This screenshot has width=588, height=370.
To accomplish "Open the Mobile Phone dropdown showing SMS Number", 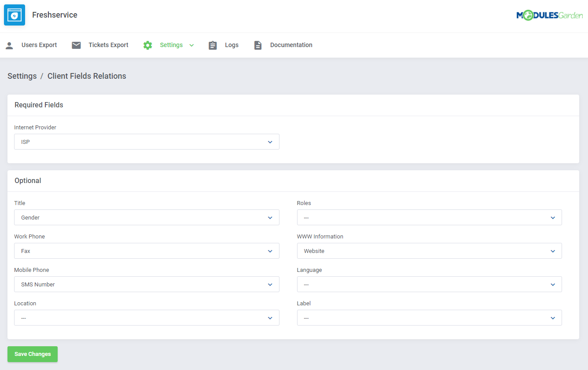I will [147, 284].
